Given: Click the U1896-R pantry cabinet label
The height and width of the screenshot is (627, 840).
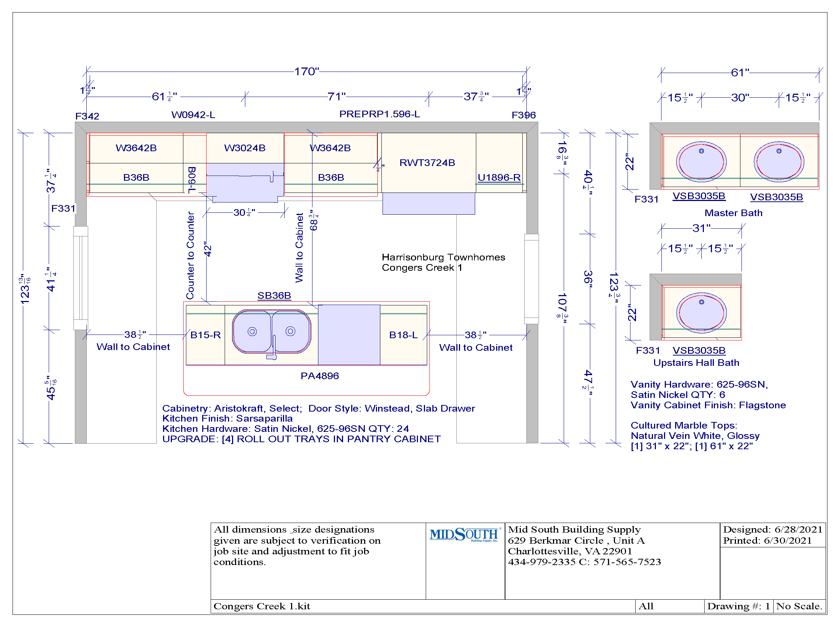Looking at the screenshot, I should [x=499, y=177].
